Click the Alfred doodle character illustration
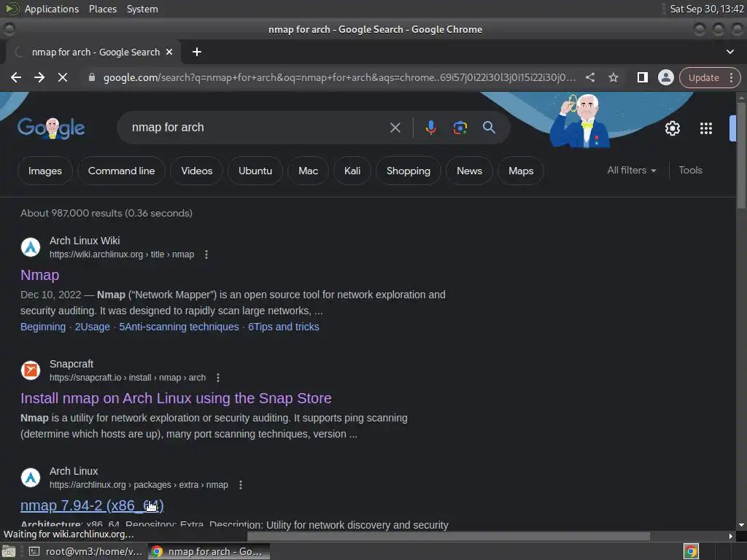Image resolution: width=747 pixels, height=560 pixels. point(581,122)
